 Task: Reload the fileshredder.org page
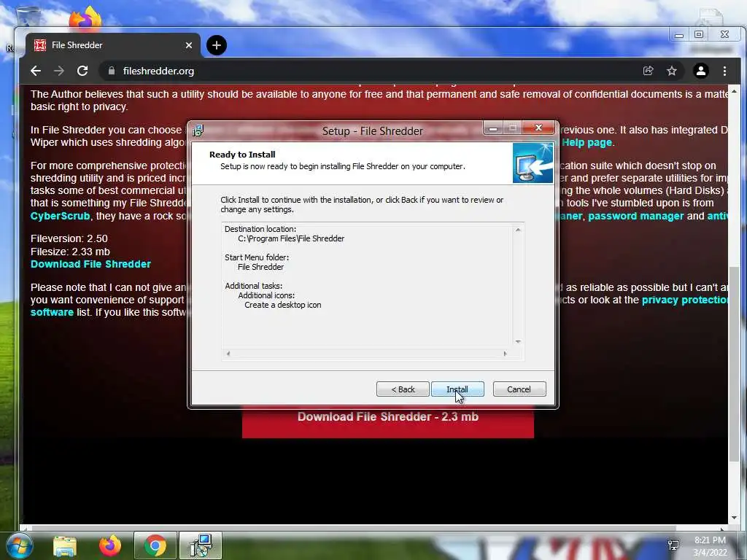click(x=82, y=71)
